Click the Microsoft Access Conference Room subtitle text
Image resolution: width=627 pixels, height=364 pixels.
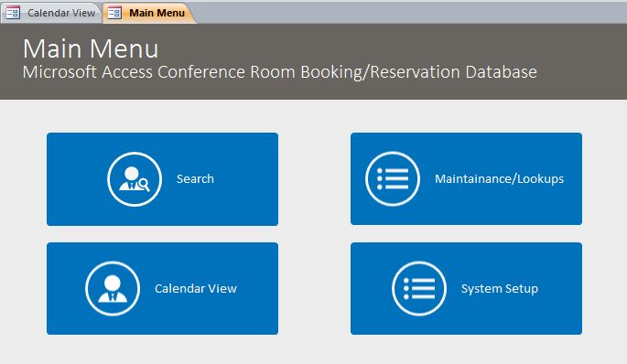[x=279, y=72]
